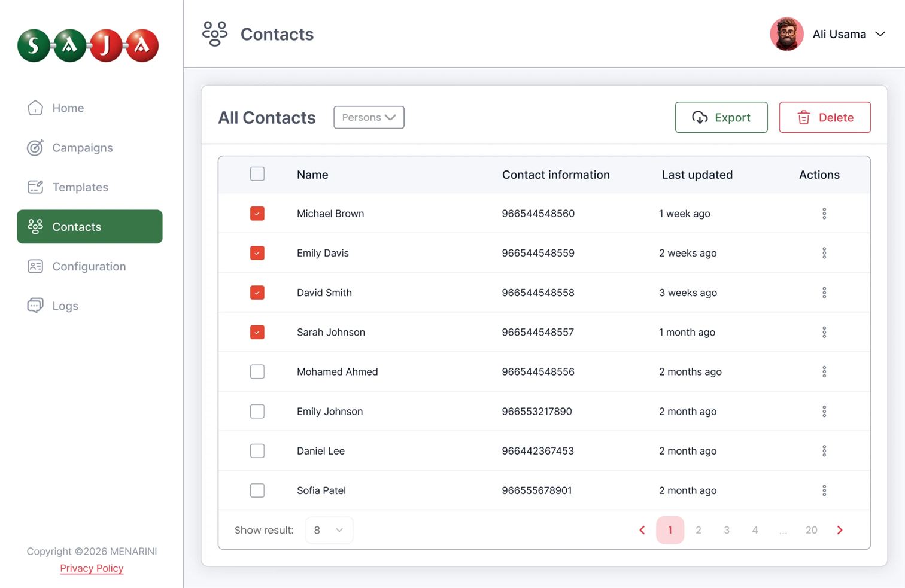This screenshot has height=588, width=905.
Task: Check Mohamed Ahmed's checkbox
Action: (x=257, y=371)
